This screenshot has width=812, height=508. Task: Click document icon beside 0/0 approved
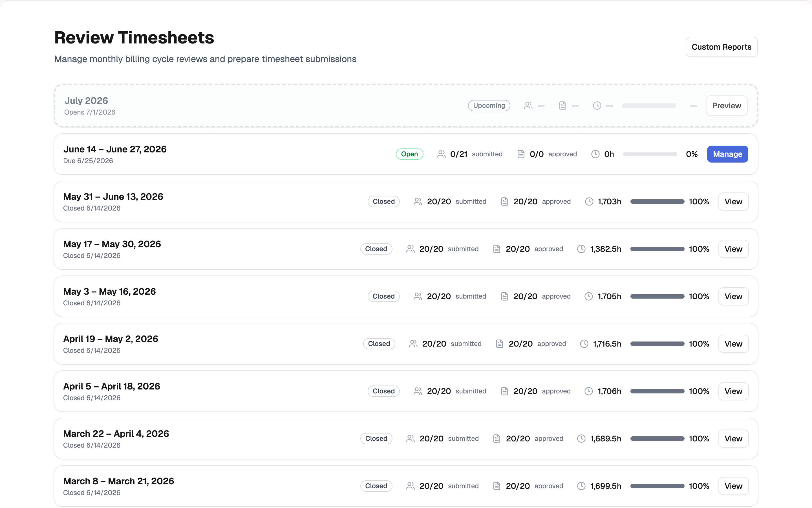point(521,154)
